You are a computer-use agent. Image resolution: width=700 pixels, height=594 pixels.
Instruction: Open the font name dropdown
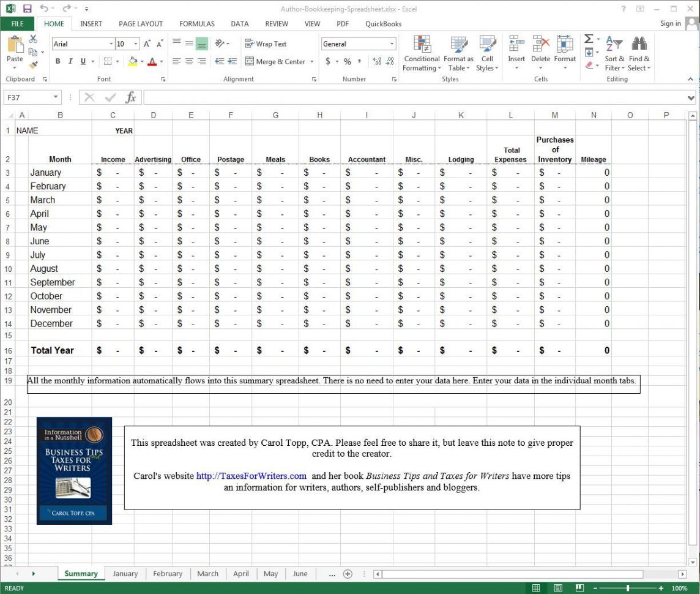click(x=110, y=43)
